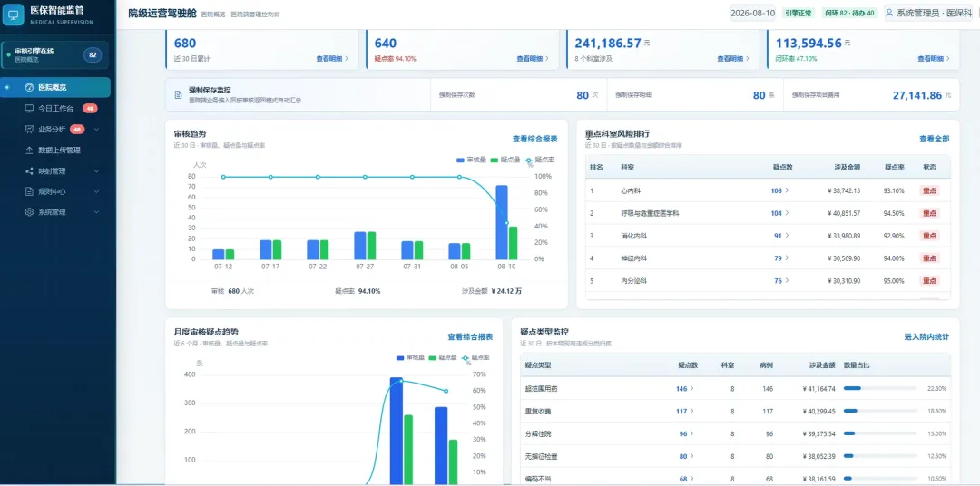Click the 映射管理 share icon
Viewport: 980px width, 486px height.
(x=29, y=170)
